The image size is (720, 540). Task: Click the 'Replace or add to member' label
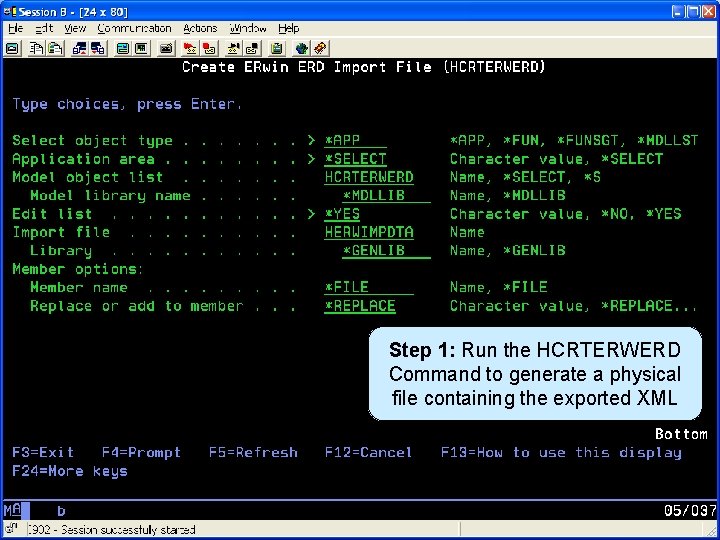pyautogui.click(x=136, y=306)
